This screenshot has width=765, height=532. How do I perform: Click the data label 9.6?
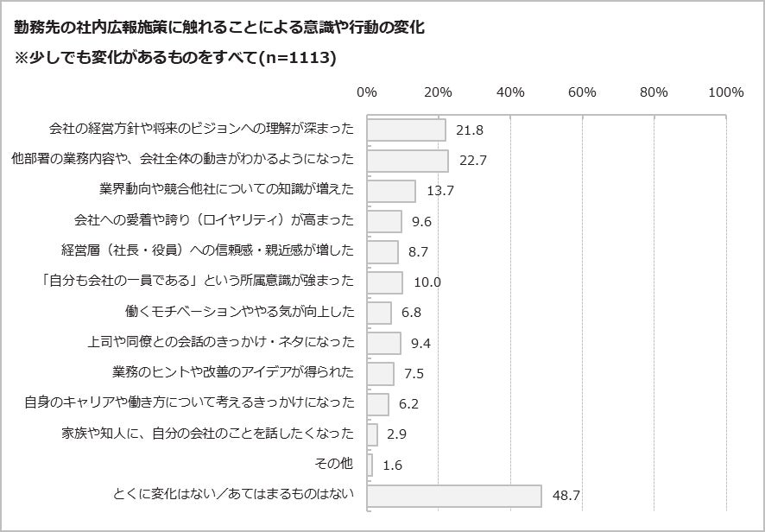click(421, 221)
